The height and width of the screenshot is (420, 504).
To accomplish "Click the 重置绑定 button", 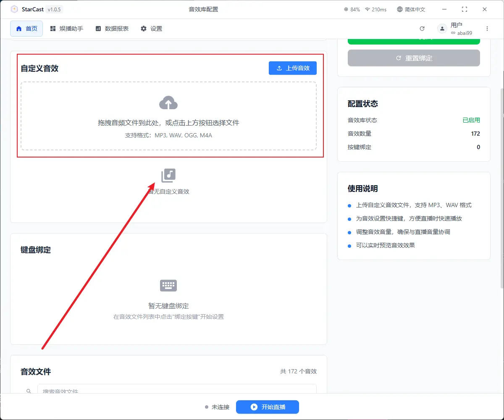I will [x=414, y=58].
